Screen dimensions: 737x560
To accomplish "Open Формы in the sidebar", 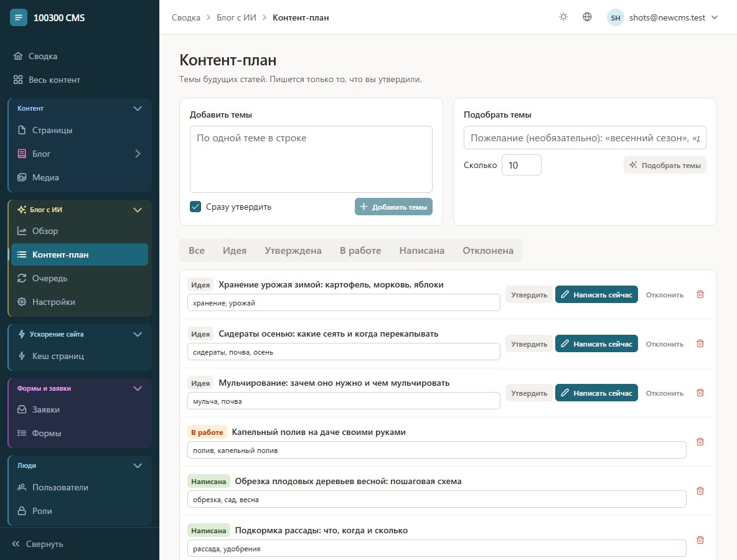I will [80, 433].
